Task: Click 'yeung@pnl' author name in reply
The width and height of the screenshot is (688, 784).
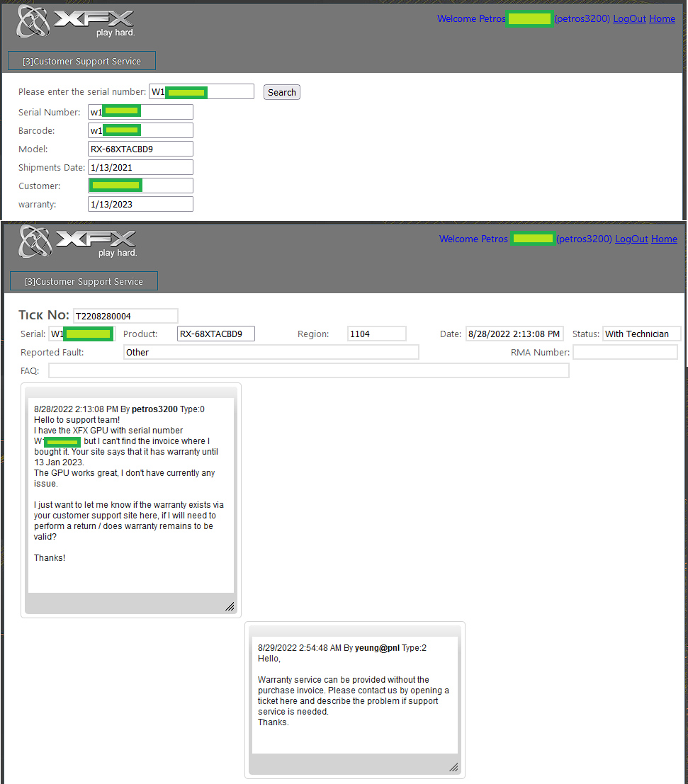Action: [377, 648]
